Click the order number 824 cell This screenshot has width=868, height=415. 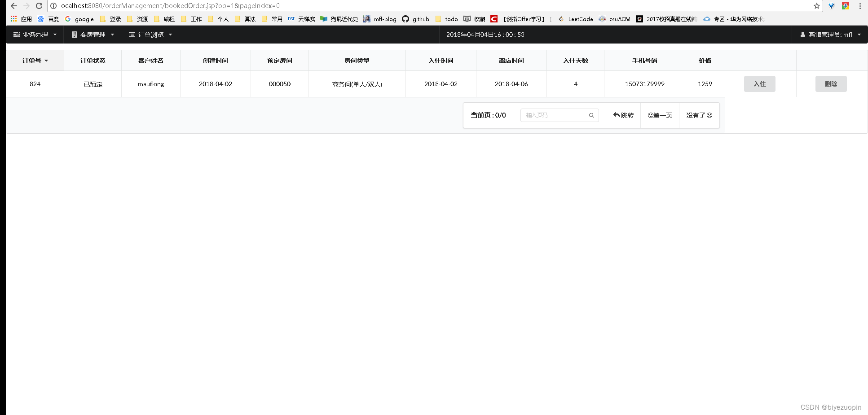[35, 84]
